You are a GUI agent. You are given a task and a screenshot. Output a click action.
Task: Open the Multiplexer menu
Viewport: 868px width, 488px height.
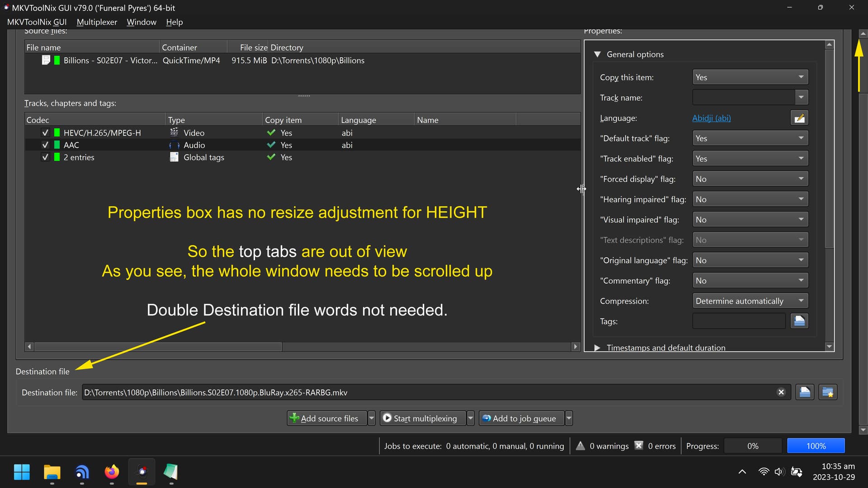(97, 22)
